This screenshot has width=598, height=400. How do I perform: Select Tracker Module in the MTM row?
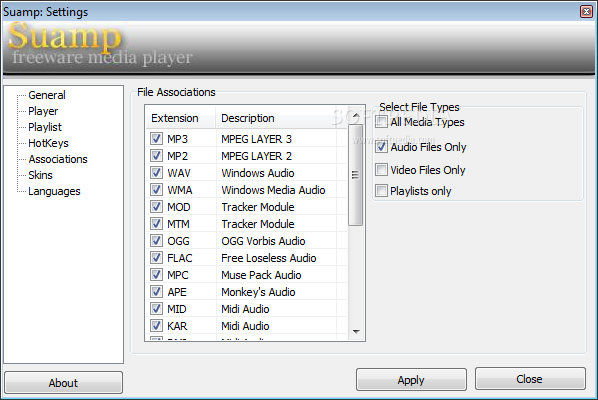[258, 224]
